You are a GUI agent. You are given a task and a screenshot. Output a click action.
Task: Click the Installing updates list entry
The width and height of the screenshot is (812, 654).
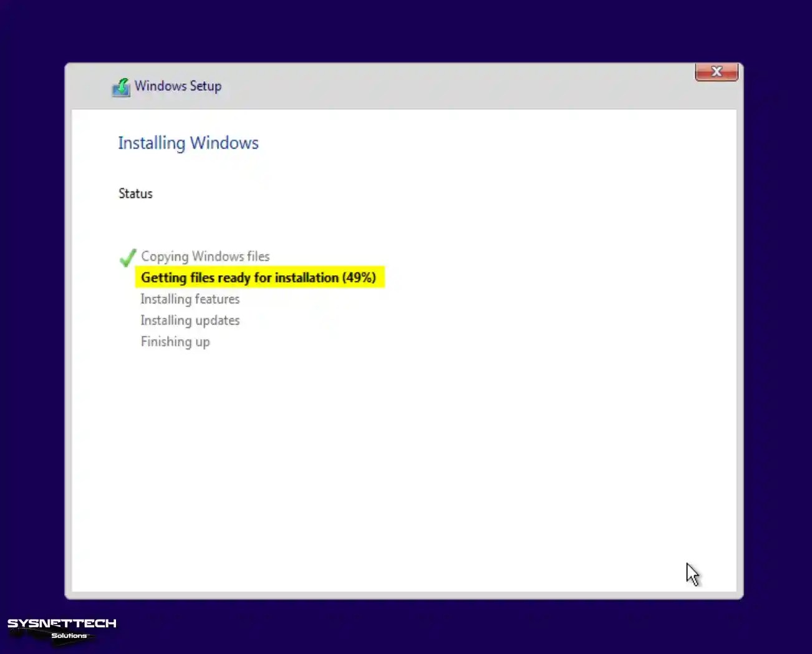190,320
